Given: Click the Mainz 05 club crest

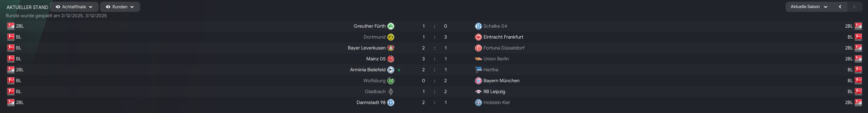Looking at the screenshot, I should tap(391, 59).
